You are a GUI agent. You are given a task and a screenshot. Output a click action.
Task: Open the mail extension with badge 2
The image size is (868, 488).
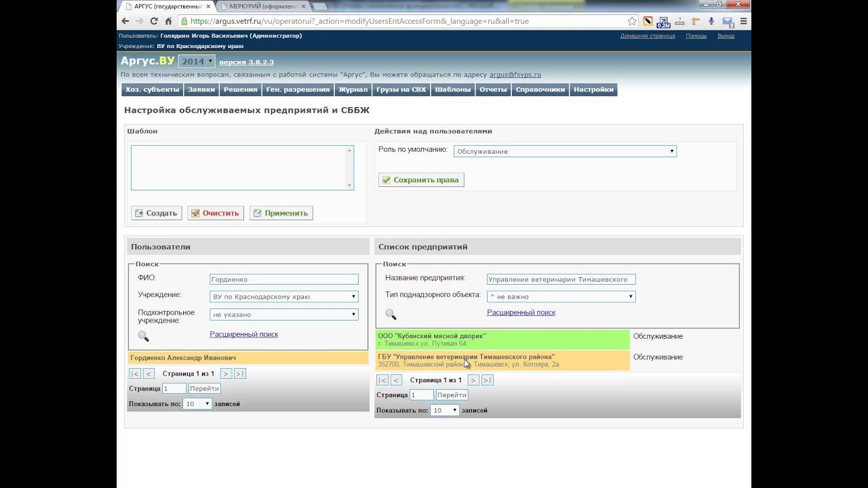[728, 22]
